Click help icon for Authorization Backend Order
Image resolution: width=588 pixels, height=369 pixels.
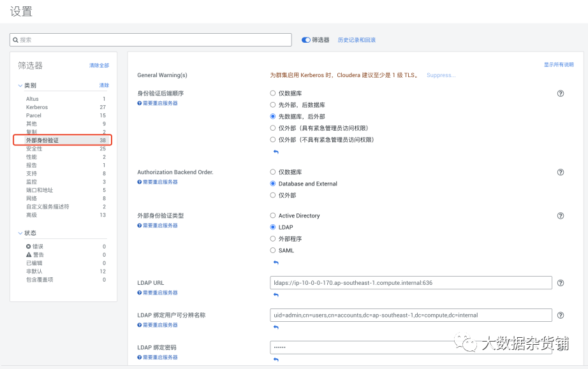[x=560, y=172]
